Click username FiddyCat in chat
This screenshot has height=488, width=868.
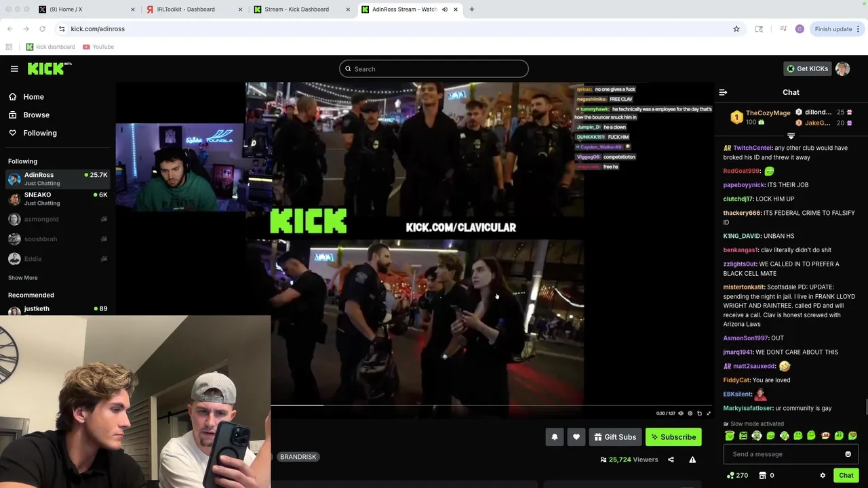click(736, 380)
